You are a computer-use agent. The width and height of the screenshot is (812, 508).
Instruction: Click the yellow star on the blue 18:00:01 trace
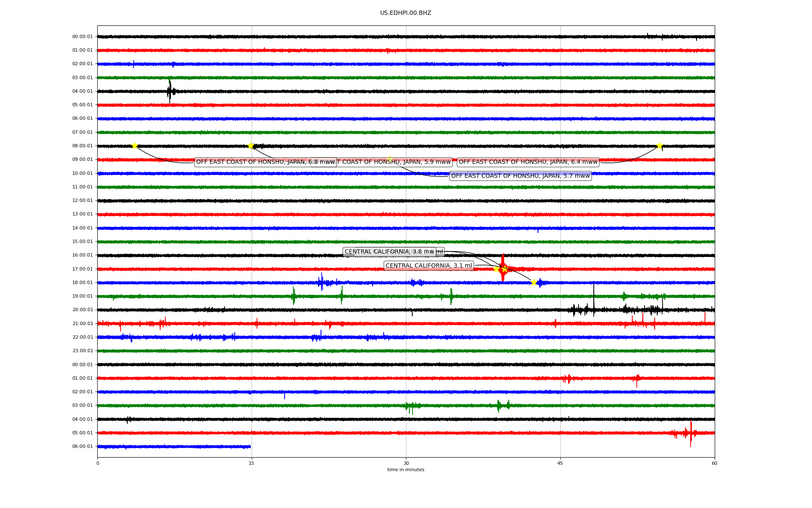(x=534, y=282)
